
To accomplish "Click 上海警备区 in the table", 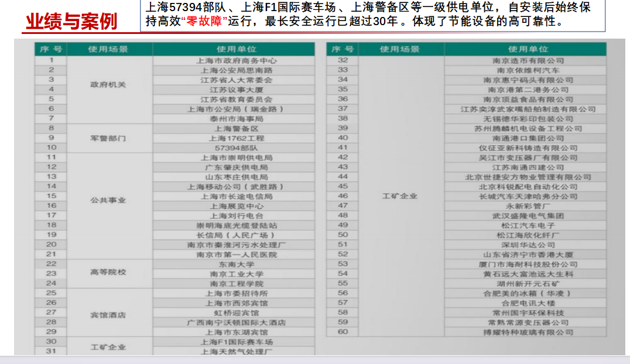I will [x=237, y=129].
